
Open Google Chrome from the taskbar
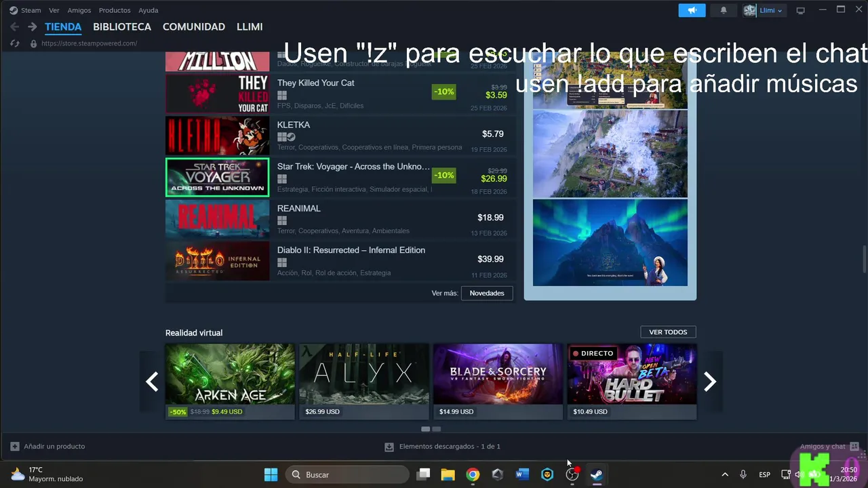473,474
